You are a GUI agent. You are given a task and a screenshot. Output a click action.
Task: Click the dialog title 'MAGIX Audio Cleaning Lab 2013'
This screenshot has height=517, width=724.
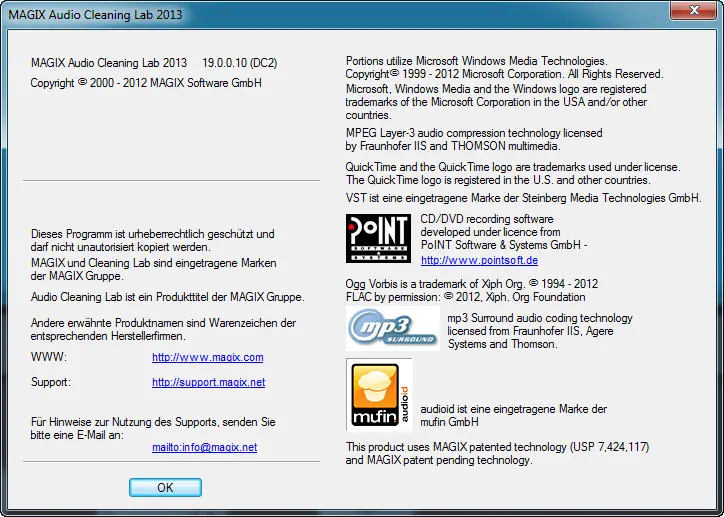(96, 15)
